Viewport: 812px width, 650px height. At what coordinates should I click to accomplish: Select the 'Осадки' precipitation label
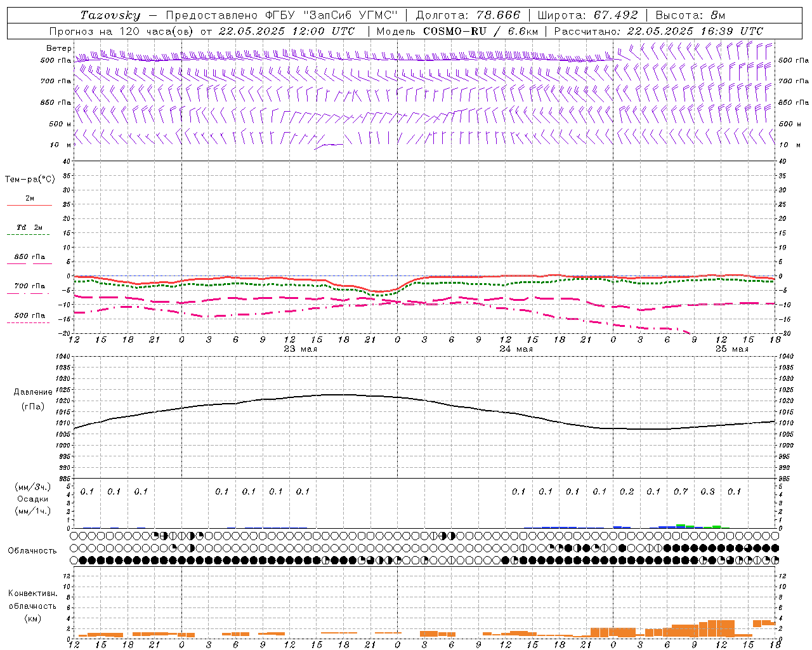click(33, 499)
